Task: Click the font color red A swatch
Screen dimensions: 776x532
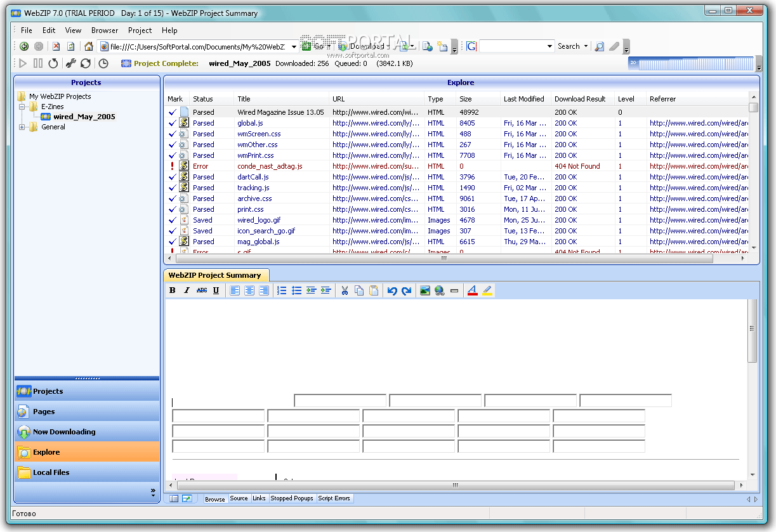Action: [472, 290]
